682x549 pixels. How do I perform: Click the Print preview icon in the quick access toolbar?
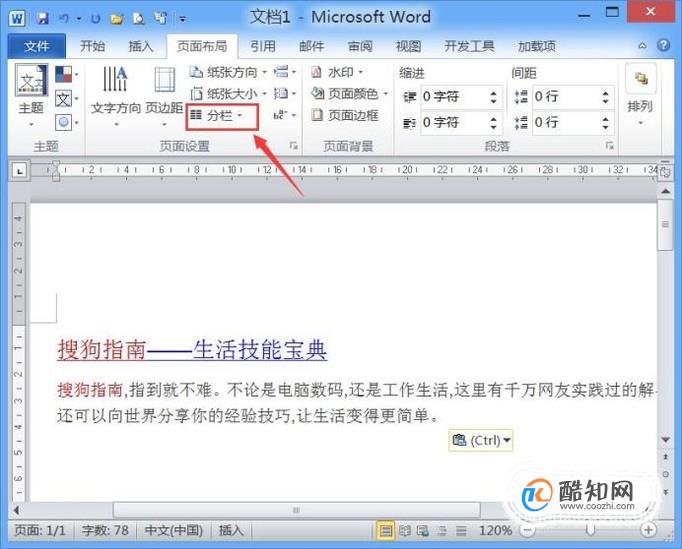point(138,18)
